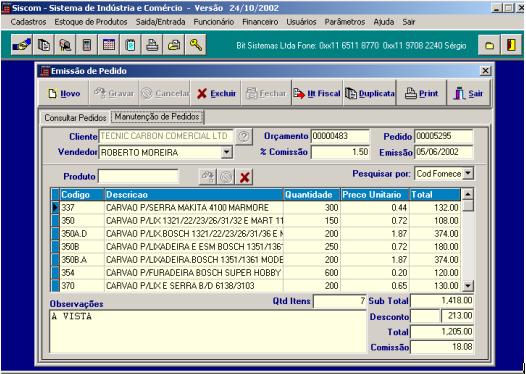Click the Desconto value field 213.00
This screenshot has height=374, width=526.
point(457,316)
